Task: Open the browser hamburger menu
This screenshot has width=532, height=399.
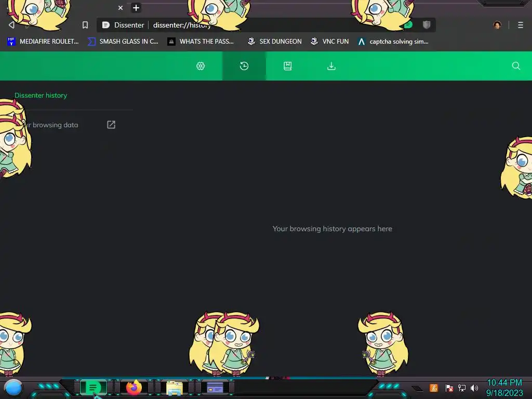Action: click(x=521, y=25)
